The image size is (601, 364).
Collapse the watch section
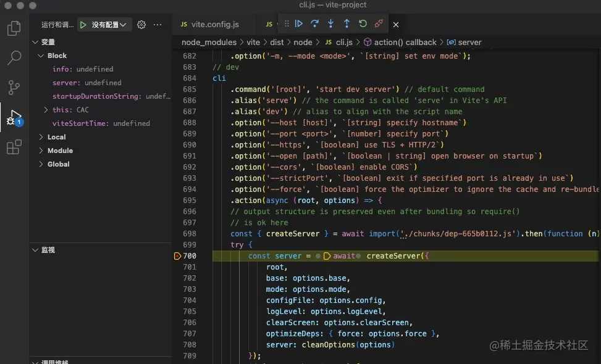pyautogui.click(x=35, y=250)
